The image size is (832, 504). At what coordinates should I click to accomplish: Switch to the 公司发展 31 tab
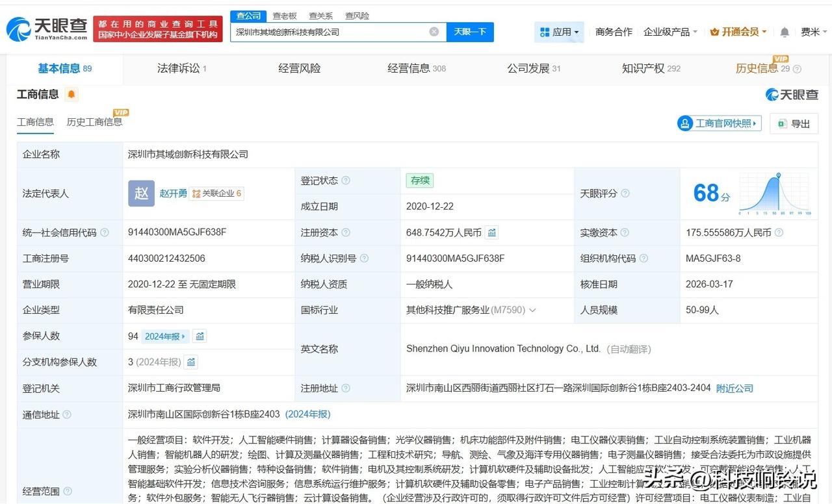[534, 68]
